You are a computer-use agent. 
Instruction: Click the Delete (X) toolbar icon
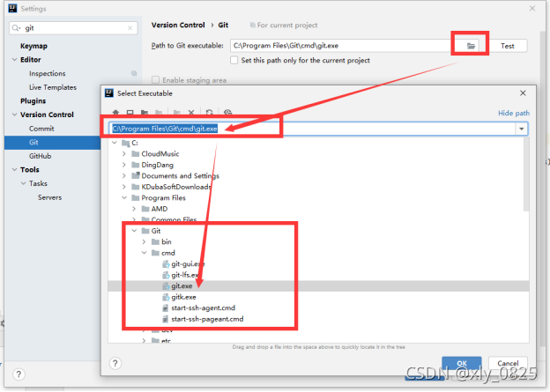click(191, 113)
